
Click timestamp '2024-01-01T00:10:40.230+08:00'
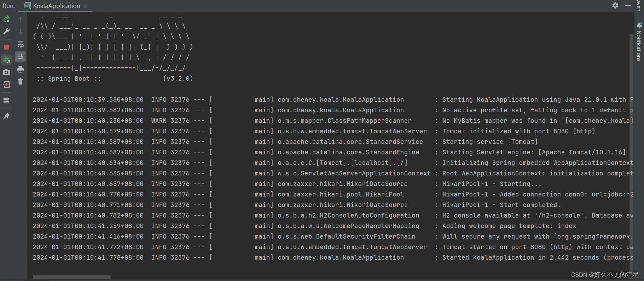pos(88,121)
